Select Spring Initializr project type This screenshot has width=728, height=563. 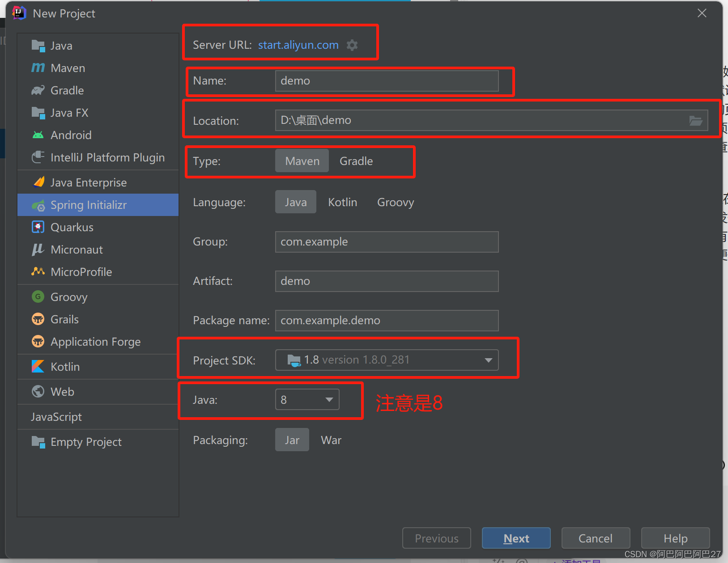point(98,205)
